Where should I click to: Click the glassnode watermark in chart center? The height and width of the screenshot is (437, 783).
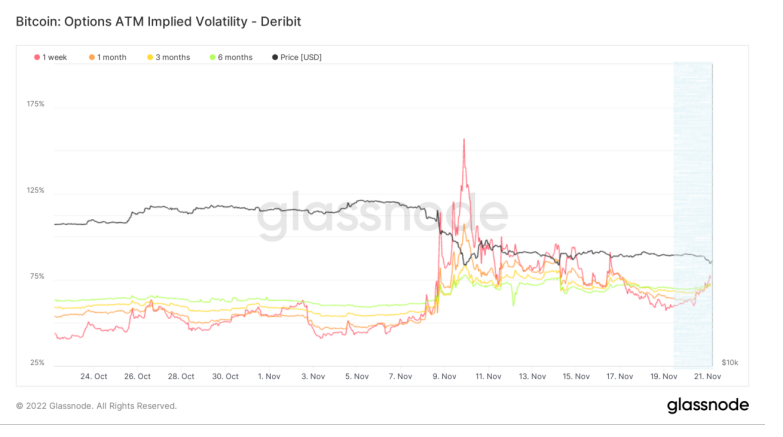point(383,218)
